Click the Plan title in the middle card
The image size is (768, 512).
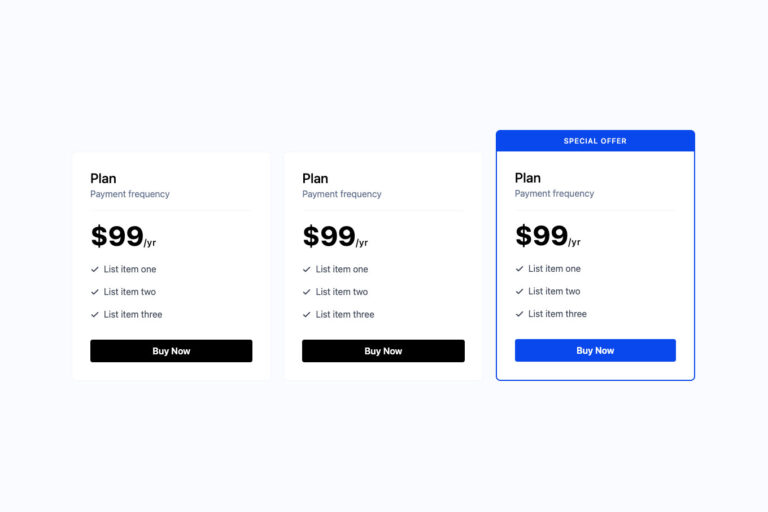pyautogui.click(x=315, y=178)
